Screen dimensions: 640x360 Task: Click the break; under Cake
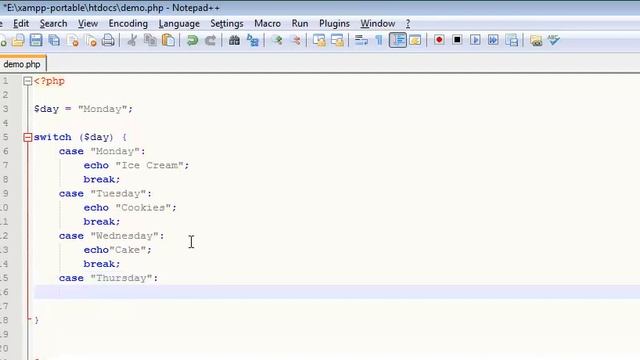(x=102, y=264)
